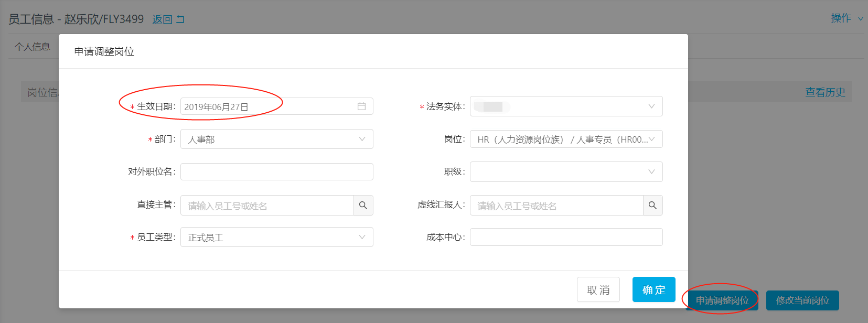Click the 申请调整岗位 button behind dialog
The width and height of the screenshot is (868, 323).
[x=722, y=300]
